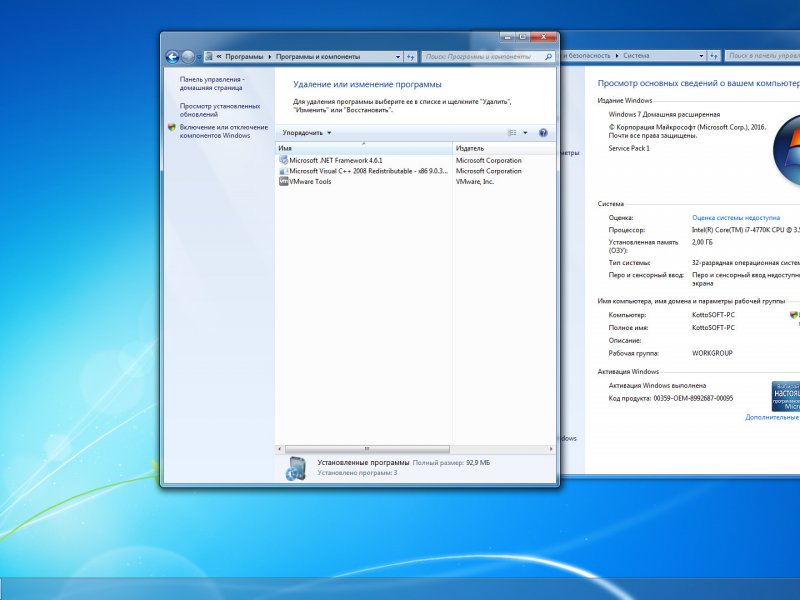
Task: Click the 2,00 ГБ installed memory value
Action: tap(702, 242)
